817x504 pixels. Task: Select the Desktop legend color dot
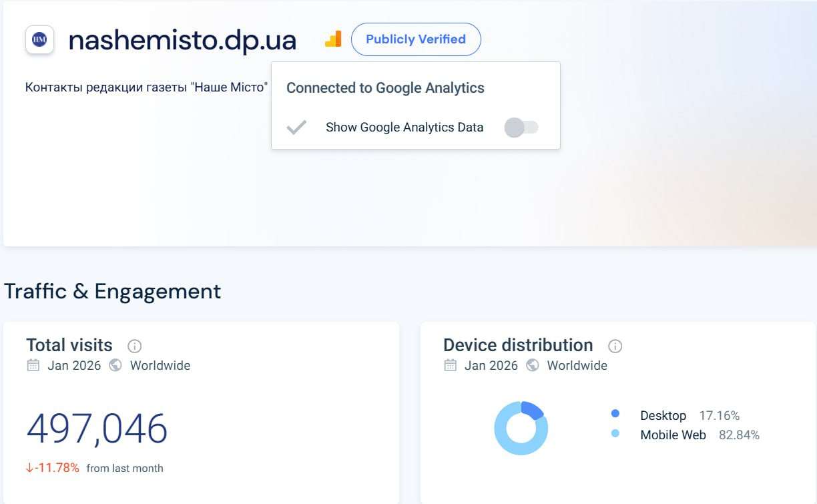615,415
